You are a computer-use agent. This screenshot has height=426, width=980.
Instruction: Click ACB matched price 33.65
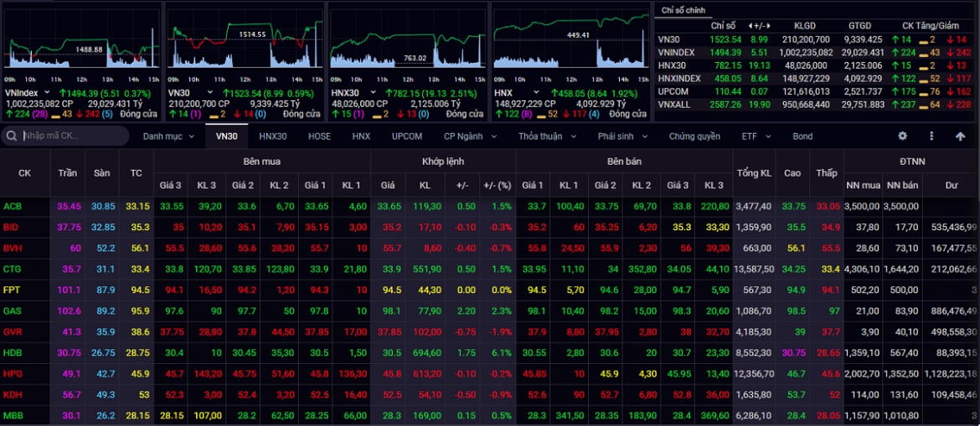(388, 206)
